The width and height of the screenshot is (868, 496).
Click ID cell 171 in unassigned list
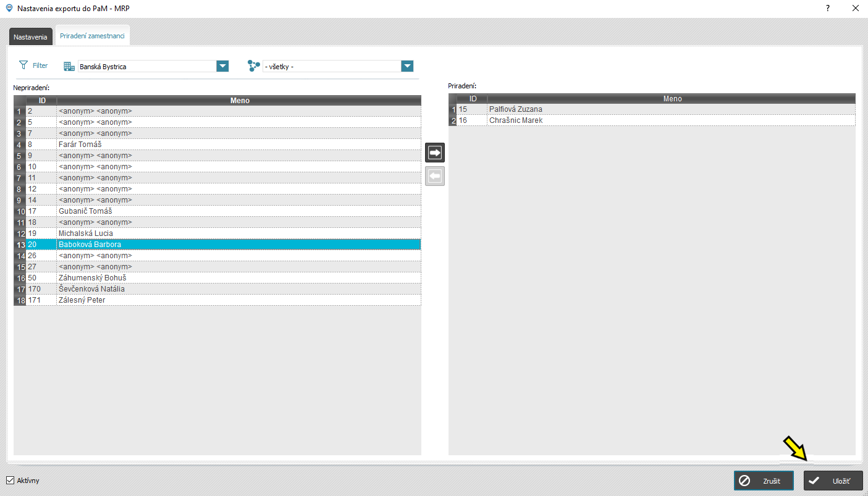coord(41,300)
